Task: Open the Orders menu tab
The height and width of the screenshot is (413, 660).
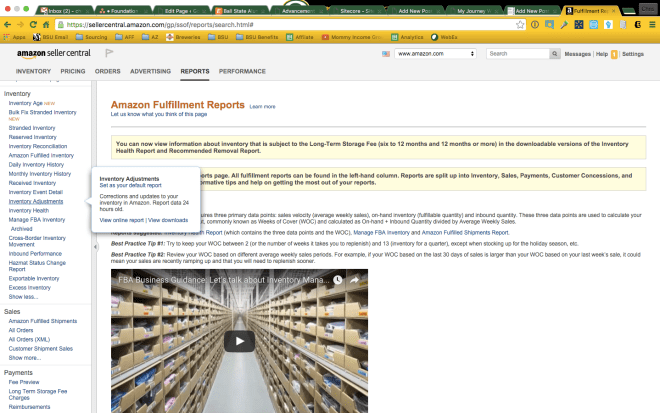Action: [x=107, y=72]
